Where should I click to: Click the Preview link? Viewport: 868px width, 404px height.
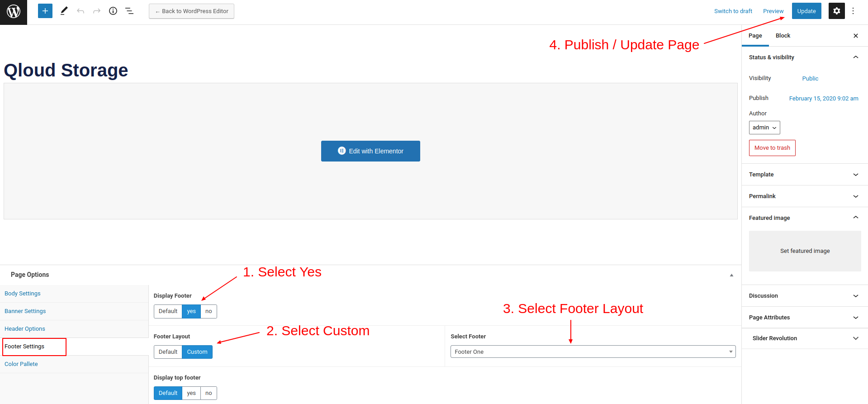coord(773,11)
